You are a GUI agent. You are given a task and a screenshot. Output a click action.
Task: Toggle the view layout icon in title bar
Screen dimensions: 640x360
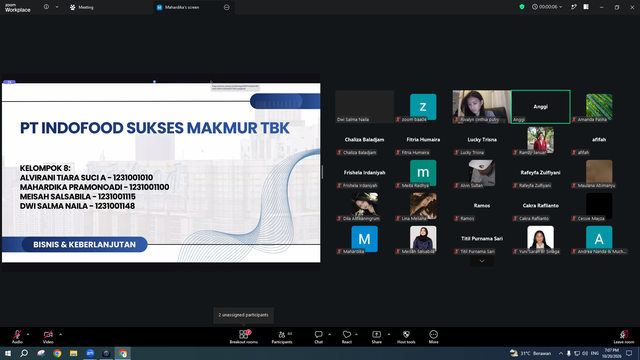586,7
